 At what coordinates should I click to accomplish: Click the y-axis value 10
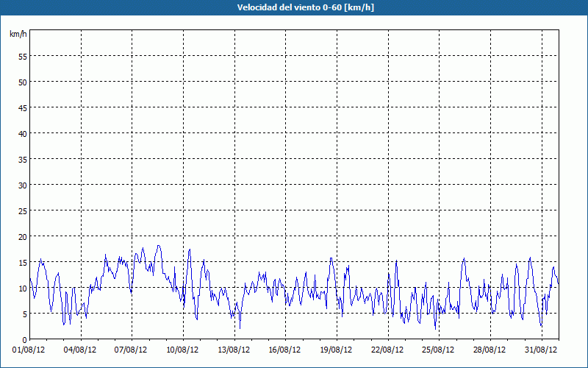pyautogui.click(x=23, y=289)
